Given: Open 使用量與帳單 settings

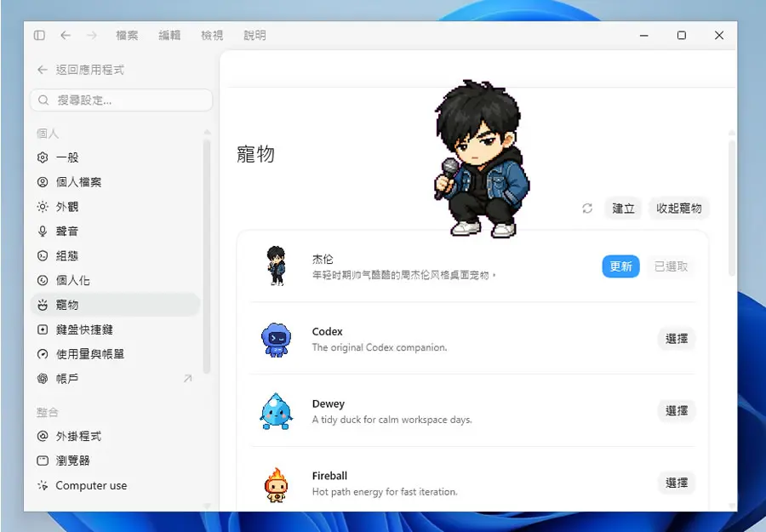Looking at the screenshot, I should (115, 354).
